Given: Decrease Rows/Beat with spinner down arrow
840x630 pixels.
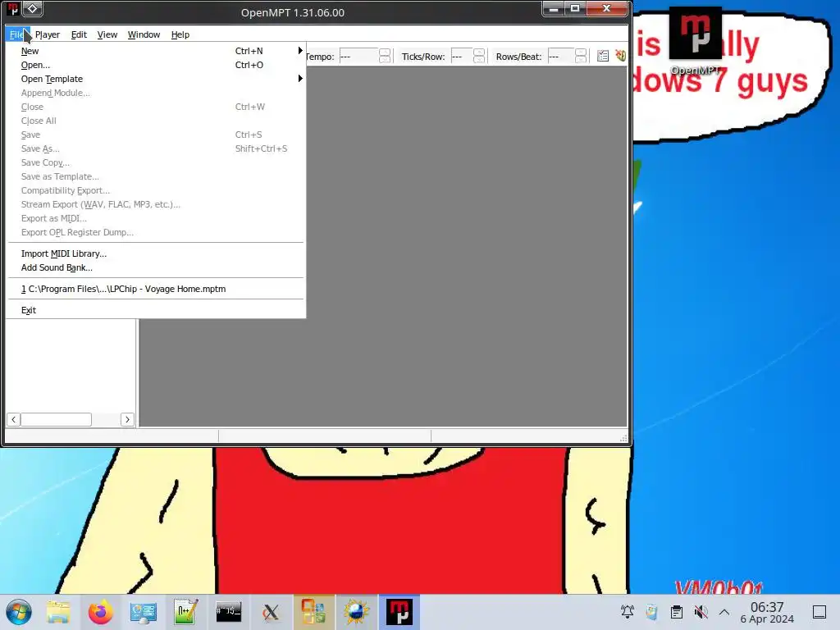Looking at the screenshot, I should tap(581, 59).
